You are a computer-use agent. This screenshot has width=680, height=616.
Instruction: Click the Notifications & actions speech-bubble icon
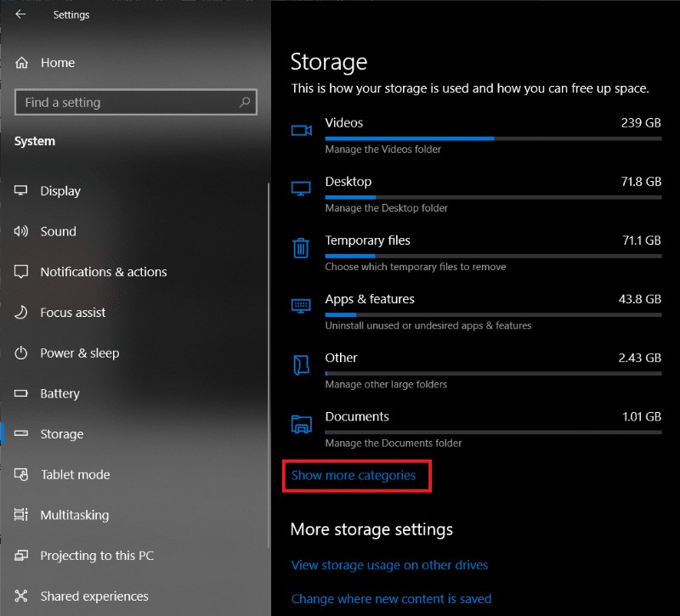20,272
